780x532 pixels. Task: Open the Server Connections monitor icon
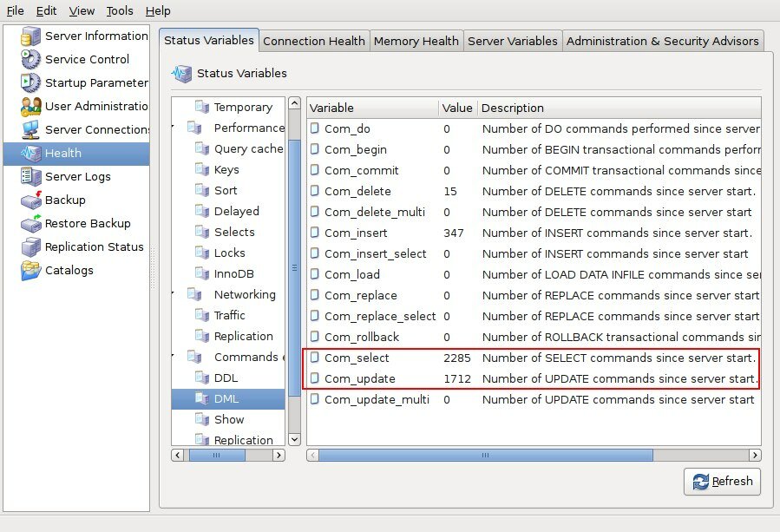pos(31,129)
